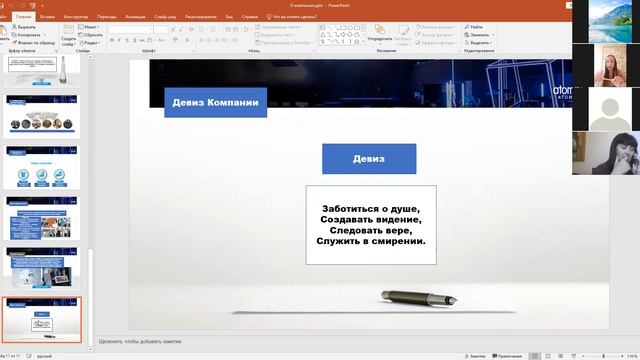Start slideshow from quick access toolbar

coord(33,6)
